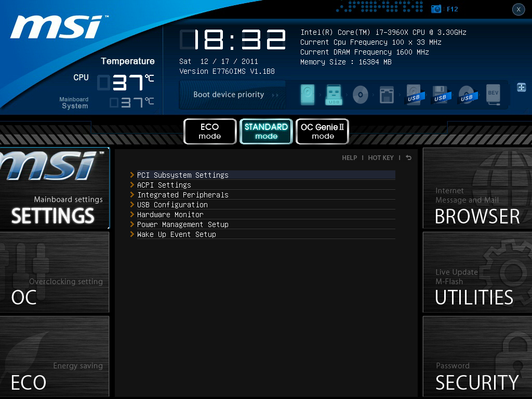This screenshot has width=532, height=399.
Task: Click the Version E7760IMS V1.1B8 text
Action: click(227, 71)
